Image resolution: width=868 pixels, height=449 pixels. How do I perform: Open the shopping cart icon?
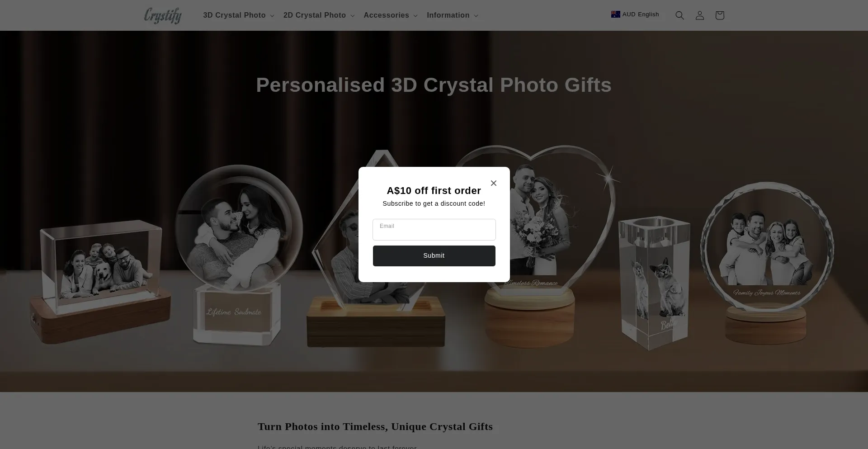[720, 15]
